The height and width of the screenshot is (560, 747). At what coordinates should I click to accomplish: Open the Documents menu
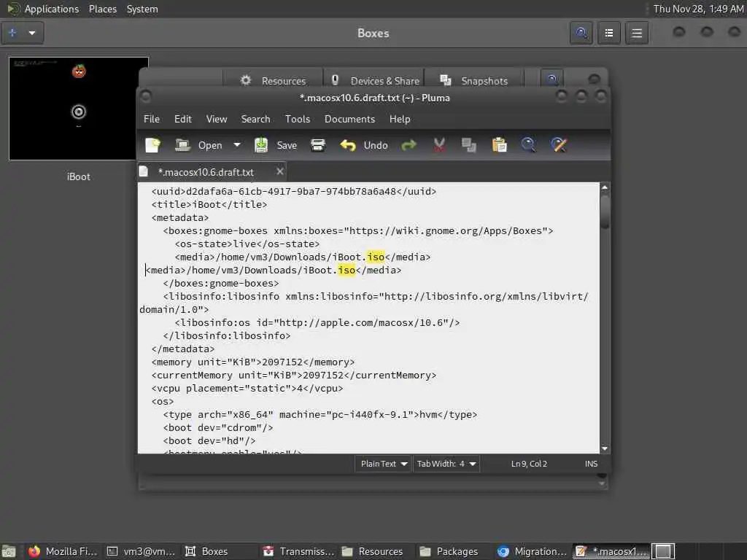click(349, 119)
